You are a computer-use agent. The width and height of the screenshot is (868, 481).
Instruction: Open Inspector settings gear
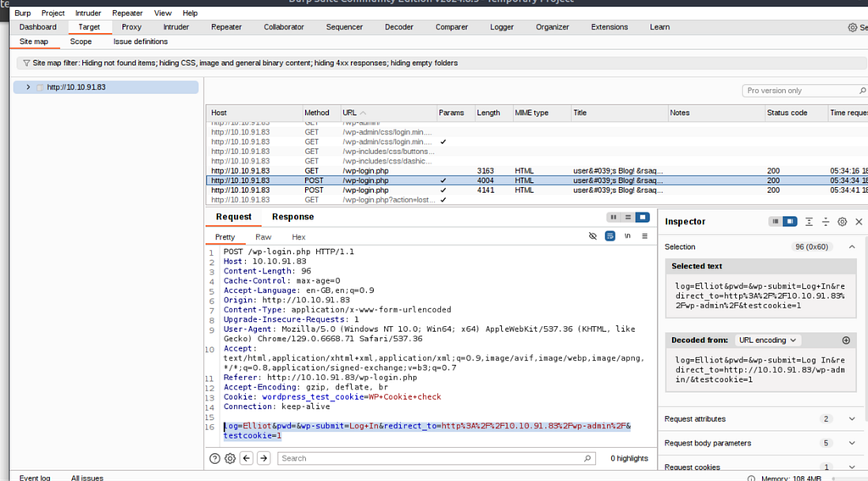coord(842,222)
